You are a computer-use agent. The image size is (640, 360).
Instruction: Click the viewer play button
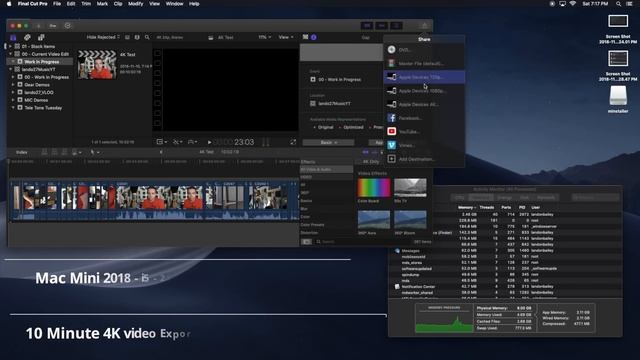click(209, 142)
